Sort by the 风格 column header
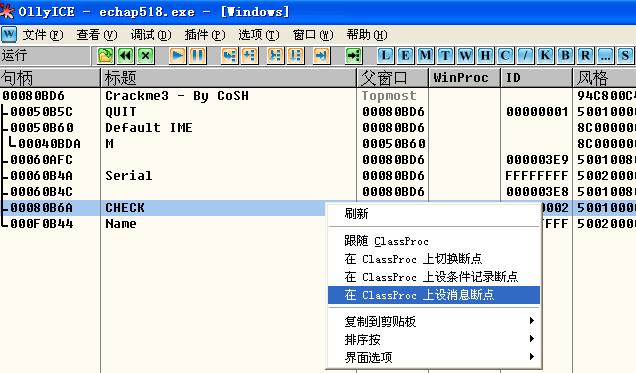 pos(604,78)
